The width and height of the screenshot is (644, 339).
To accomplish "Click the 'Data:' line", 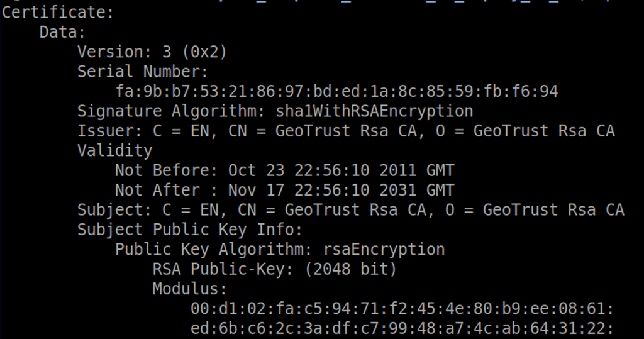I will click(62, 31).
